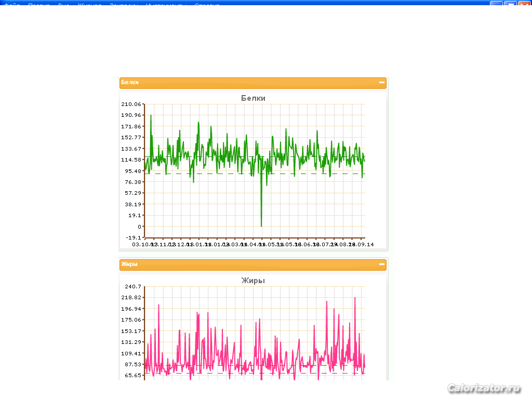Click the 19.1 axis value
This screenshot has width=532, height=399.
(x=135, y=216)
